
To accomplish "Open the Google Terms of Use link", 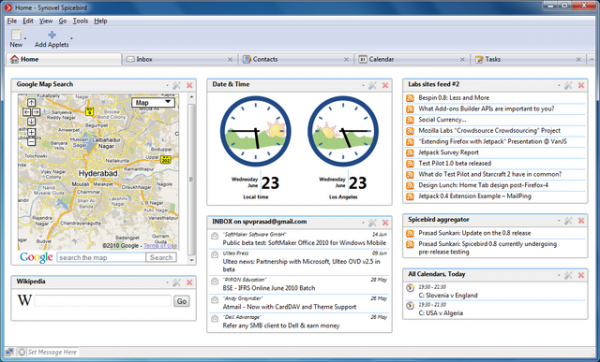I will click(160, 246).
